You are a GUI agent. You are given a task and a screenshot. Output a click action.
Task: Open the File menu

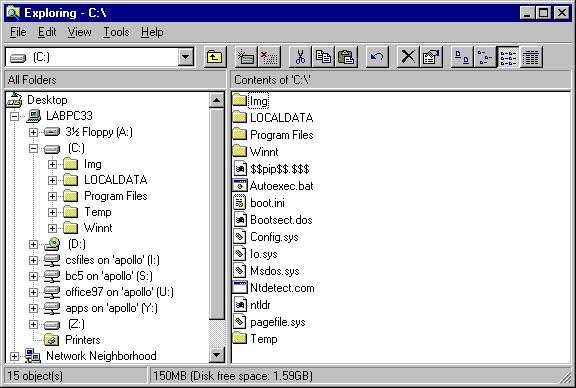(x=18, y=32)
